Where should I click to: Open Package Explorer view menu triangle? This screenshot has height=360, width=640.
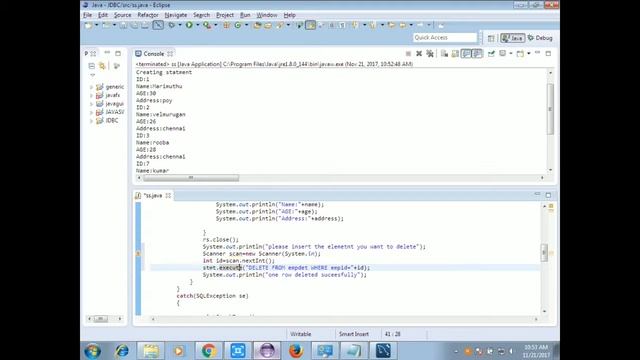point(93,75)
